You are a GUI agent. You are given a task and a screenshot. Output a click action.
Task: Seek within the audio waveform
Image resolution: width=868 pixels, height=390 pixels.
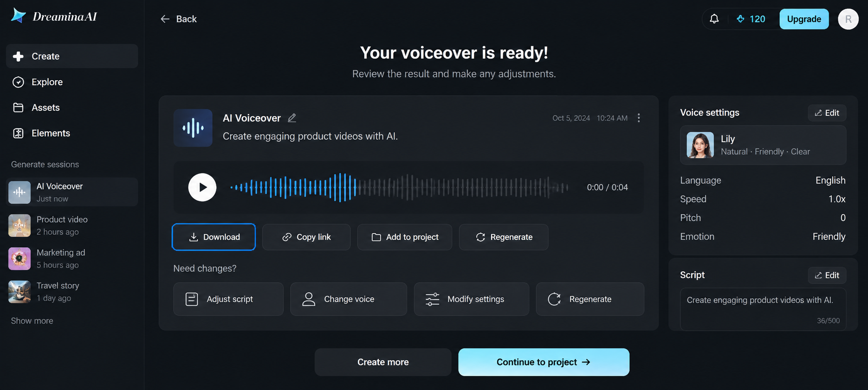399,187
